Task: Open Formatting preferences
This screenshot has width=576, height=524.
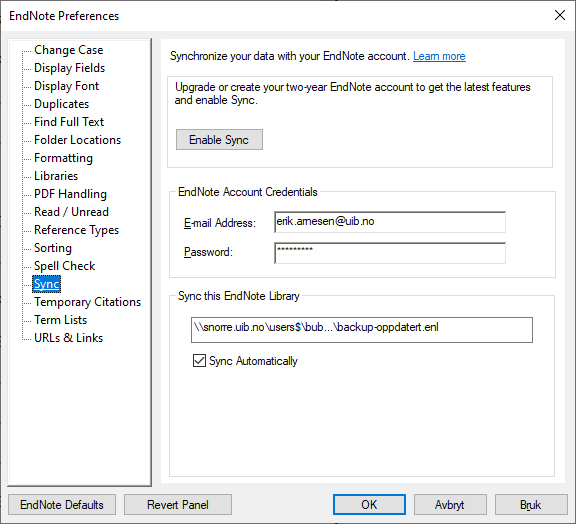Action: pyautogui.click(x=63, y=158)
